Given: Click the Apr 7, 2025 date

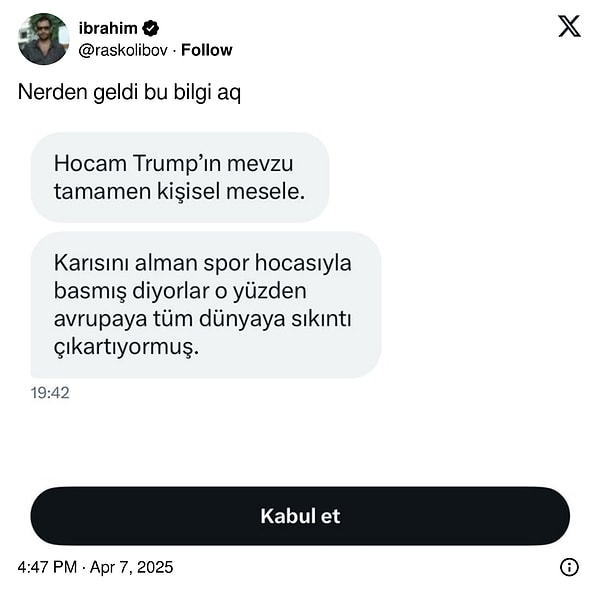Looking at the screenshot, I should [x=131, y=567].
